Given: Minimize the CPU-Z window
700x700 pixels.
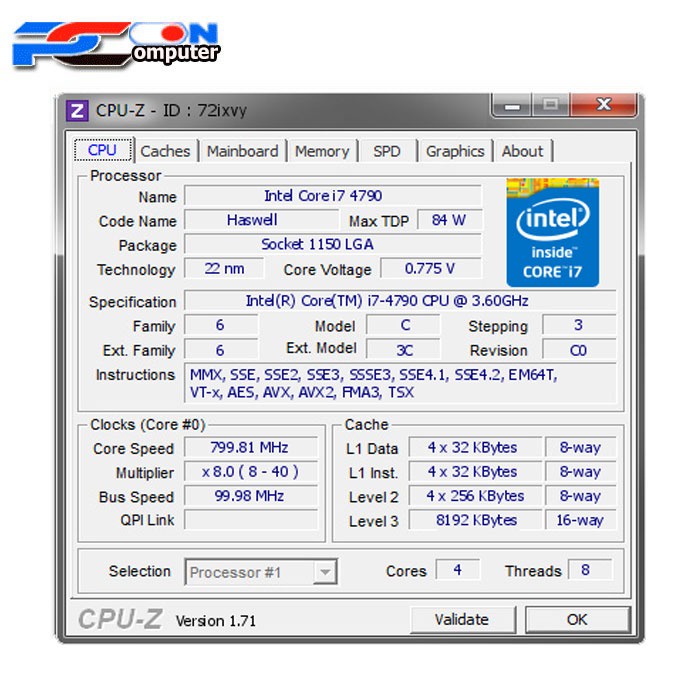Looking at the screenshot, I should (513, 104).
